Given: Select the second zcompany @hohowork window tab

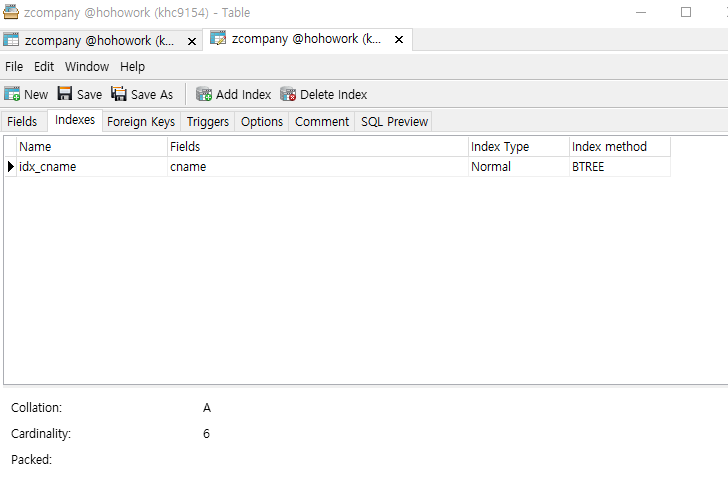Looking at the screenshot, I should tap(307, 39).
